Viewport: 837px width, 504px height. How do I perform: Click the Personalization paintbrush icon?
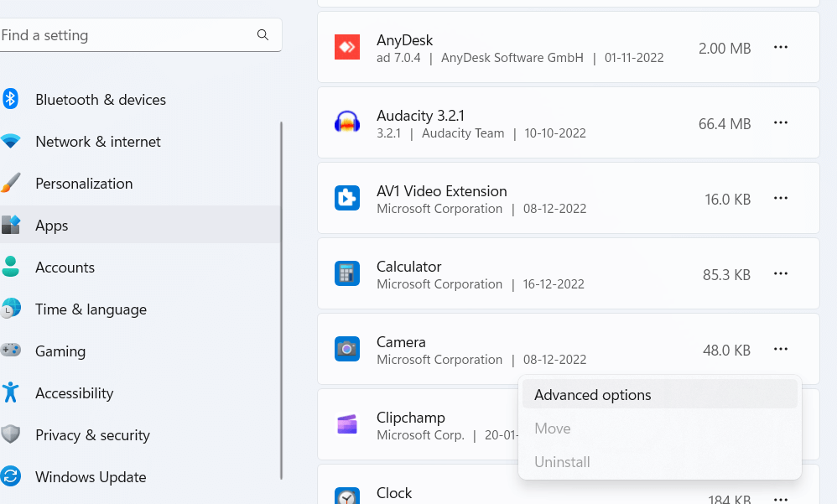11,183
